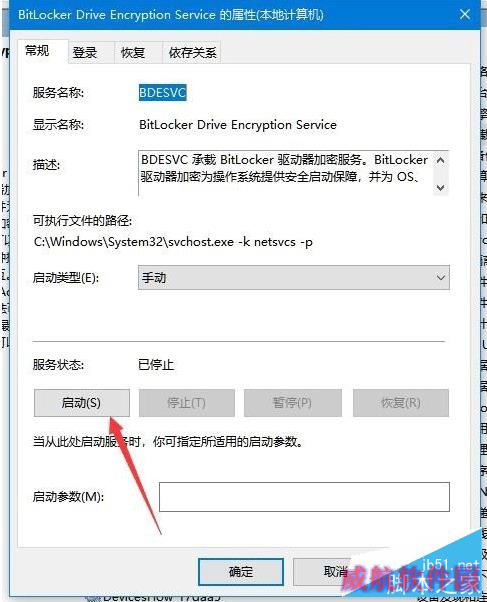
Task: Expand the 启动类型 dropdown showing 手动
Action: (x=294, y=277)
